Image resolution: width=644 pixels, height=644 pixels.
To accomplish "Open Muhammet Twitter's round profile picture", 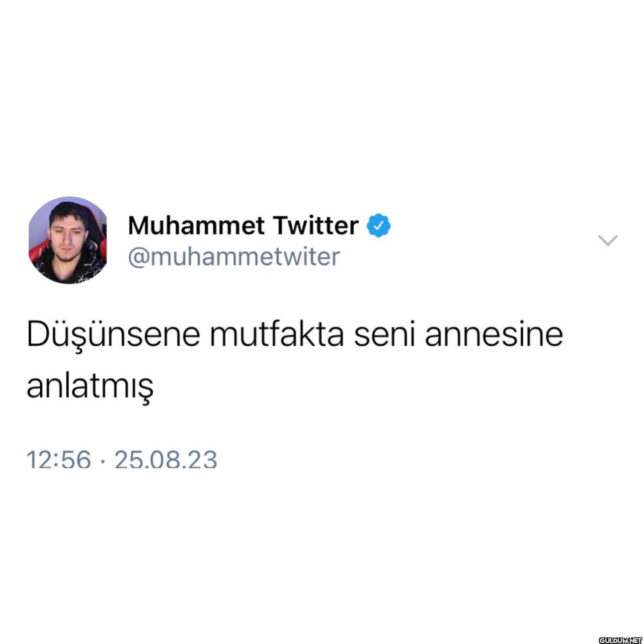I will coord(68,240).
